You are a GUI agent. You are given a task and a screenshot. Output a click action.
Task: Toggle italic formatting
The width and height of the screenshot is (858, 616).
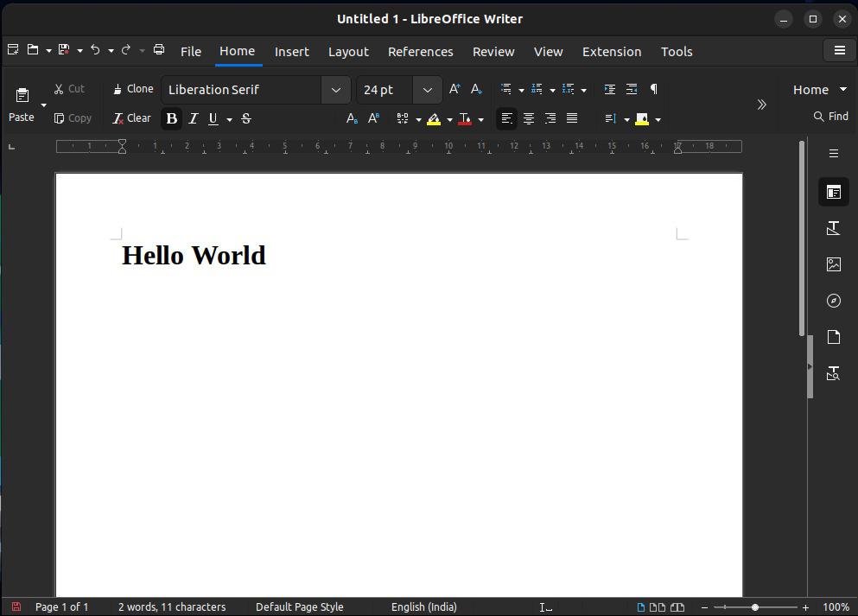point(193,118)
